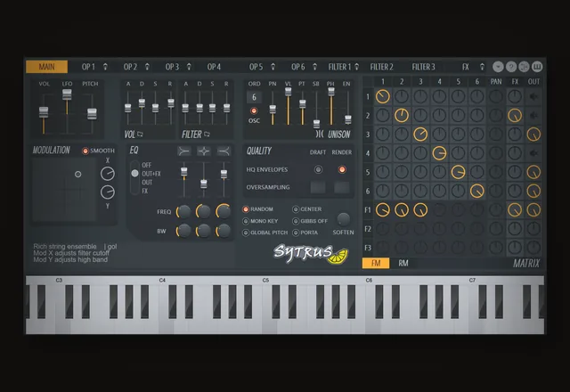Click the round icon beside the help button
Image resolution: width=570 pixels, height=392 pixels.
pos(525,67)
